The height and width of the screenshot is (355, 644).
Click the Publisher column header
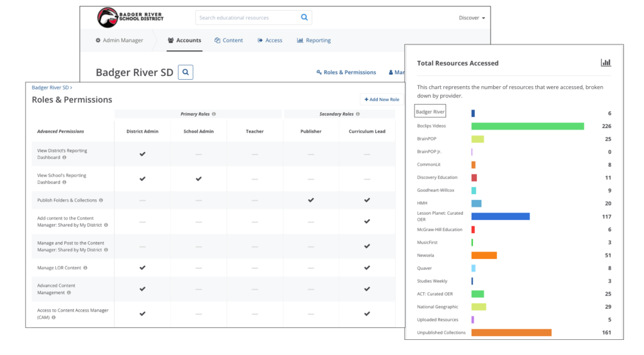point(311,131)
